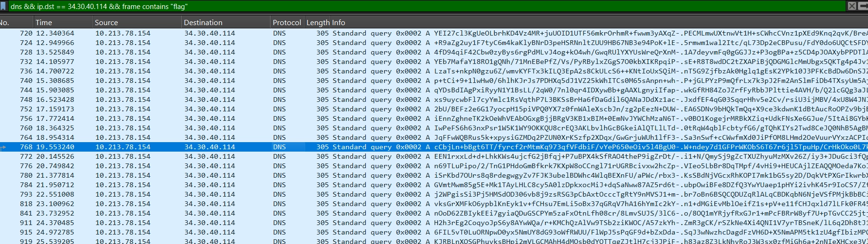This screenshot has height=244, width=868.
Task: Sort packets by the No. column
Action: (16, 22)
